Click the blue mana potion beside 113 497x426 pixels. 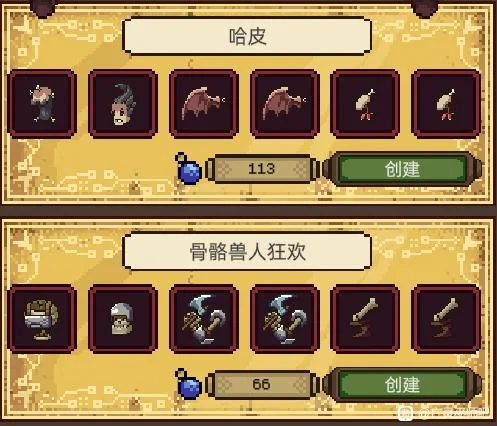(x=188, y=169)
